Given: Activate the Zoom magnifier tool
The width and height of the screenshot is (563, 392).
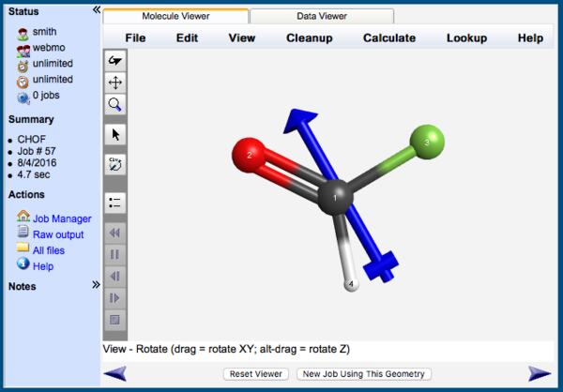Looking at the screenshot, I should click(115, 104).
